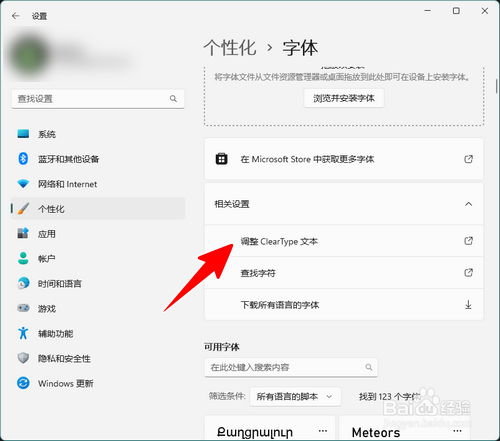Screen dimensions: 500x441
Task: Minimize the Settings window
Action: (428, 11)
